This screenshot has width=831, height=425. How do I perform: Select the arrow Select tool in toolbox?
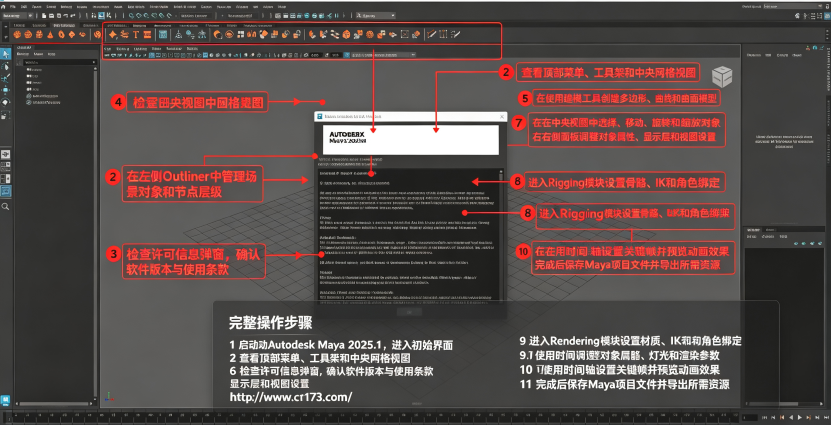click(x=5, y=54)
